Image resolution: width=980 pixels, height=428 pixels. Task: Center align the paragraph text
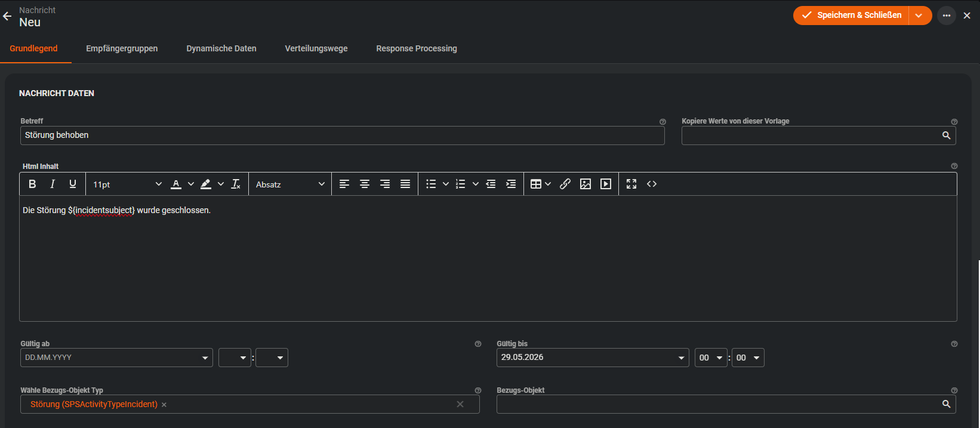pyautogui.click(x=365, y=184)
